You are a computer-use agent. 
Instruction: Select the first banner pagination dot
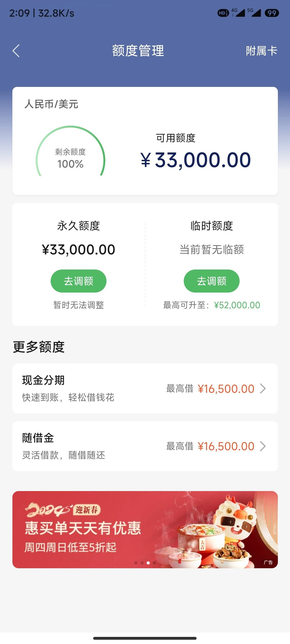[136, 563]
